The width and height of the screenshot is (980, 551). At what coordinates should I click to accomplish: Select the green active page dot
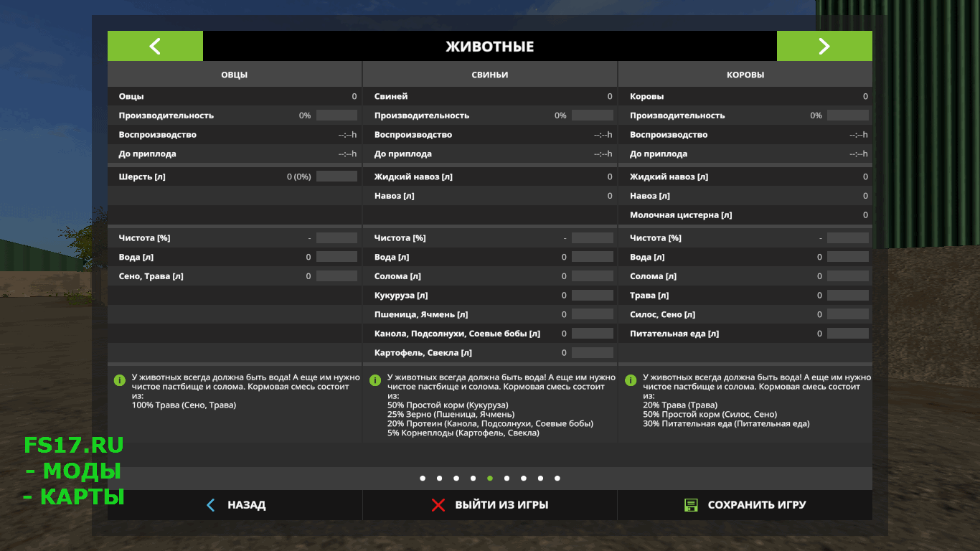pos(490,478)
